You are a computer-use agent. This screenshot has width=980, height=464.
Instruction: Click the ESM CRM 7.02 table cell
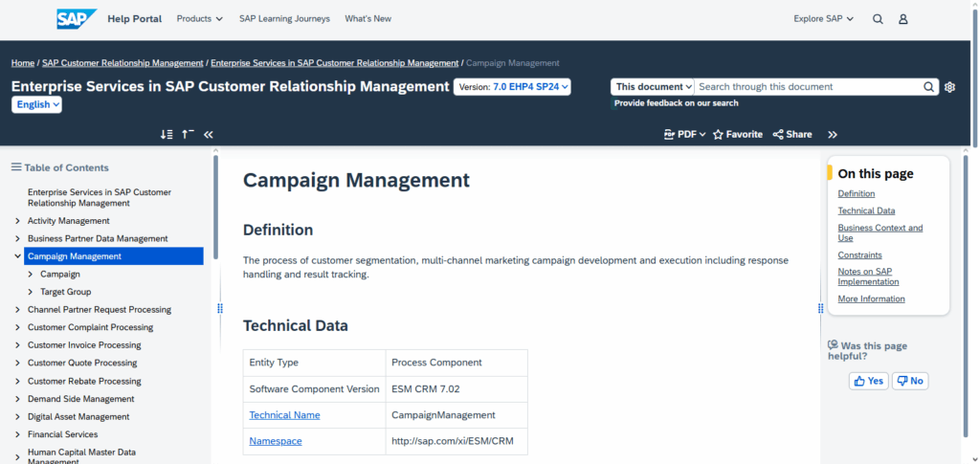click(x=457, y=389)
